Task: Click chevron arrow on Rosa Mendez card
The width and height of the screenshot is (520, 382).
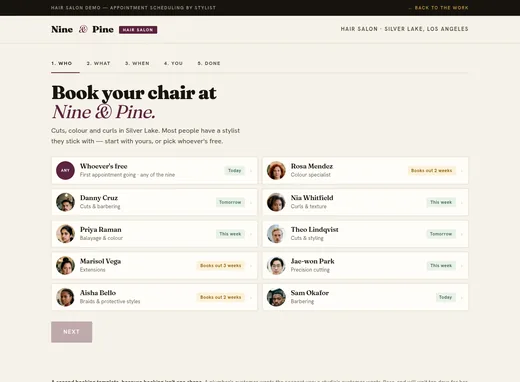Action: pos(462,171)
